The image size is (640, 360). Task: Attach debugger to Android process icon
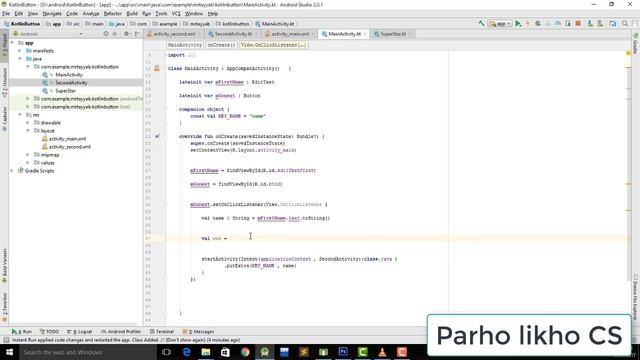[x=568, y=24]
